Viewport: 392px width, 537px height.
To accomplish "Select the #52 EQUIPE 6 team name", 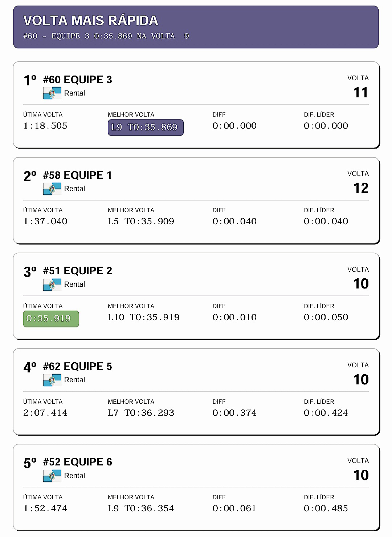I will (77, 462).
